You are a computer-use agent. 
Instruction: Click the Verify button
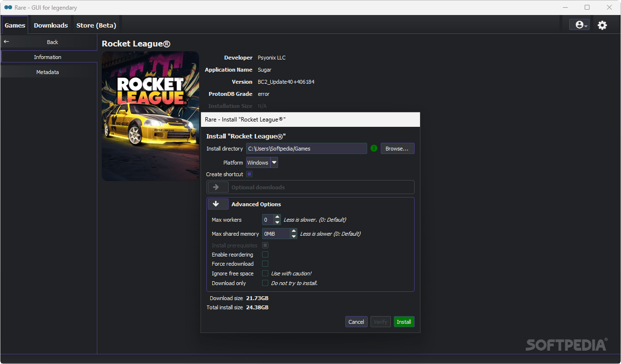380,322
